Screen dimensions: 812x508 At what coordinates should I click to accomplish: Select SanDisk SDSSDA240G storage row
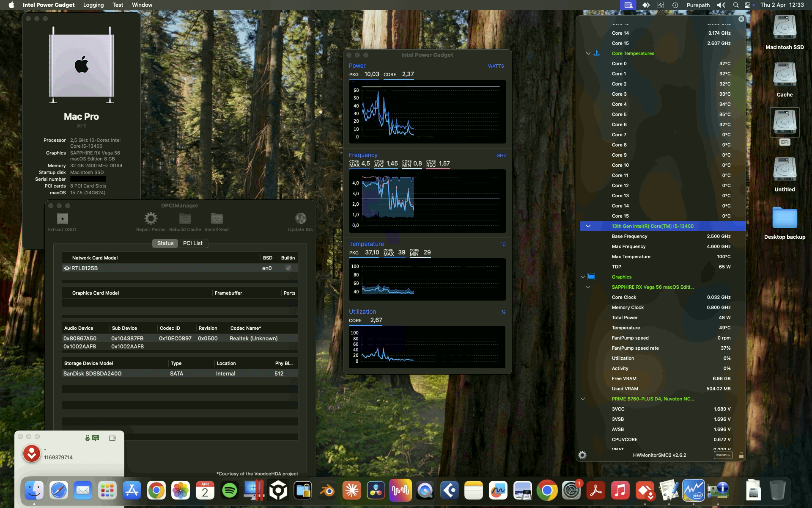click(180, 373)
